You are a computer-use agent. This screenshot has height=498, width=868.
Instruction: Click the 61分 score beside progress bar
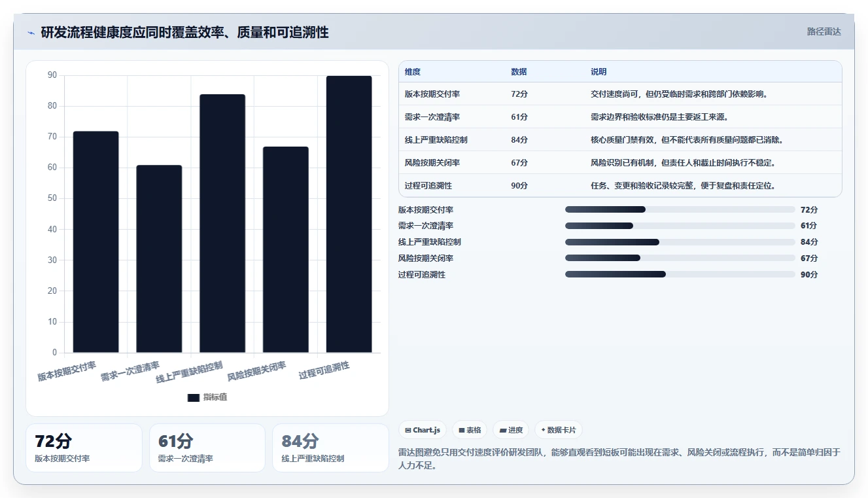pos(809,226)
